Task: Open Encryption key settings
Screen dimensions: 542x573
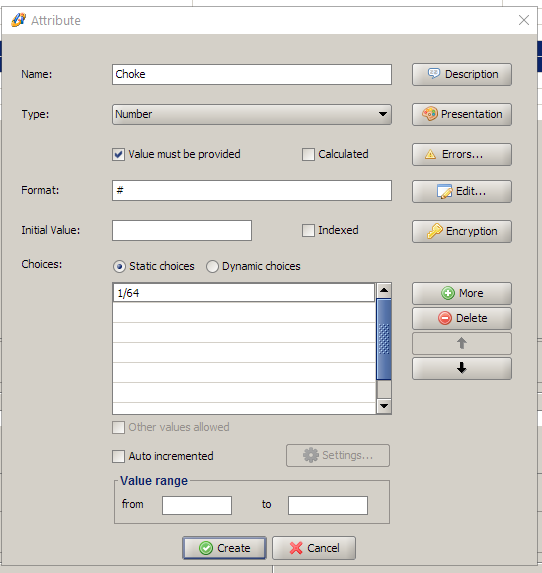Action: (462, 231)
